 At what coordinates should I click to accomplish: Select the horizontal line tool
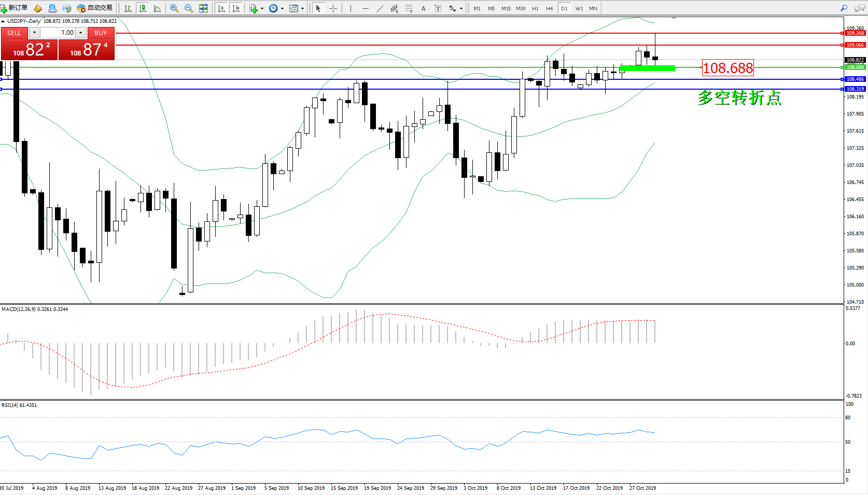[x=366, y=8]
